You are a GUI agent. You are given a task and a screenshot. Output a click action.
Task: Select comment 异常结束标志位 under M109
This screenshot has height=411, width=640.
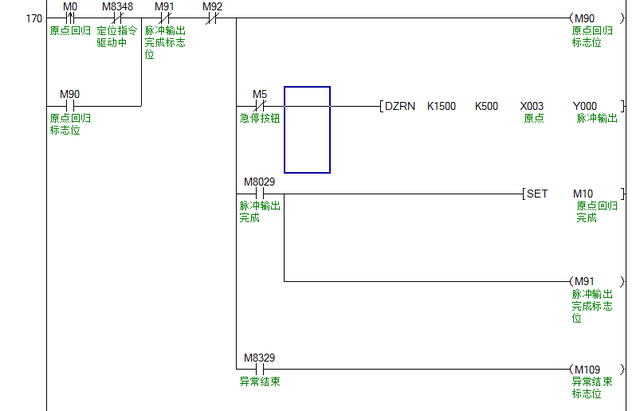click(x=592, y=388)
